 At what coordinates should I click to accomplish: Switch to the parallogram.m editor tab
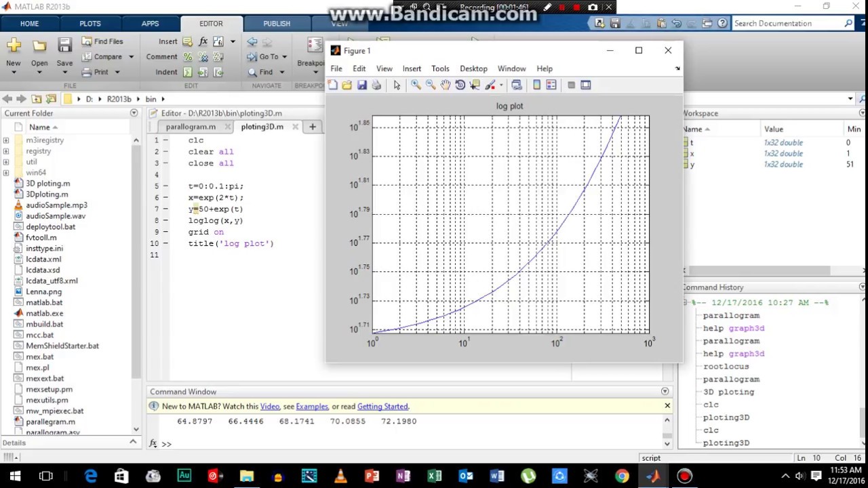click(x=191, y=127)
